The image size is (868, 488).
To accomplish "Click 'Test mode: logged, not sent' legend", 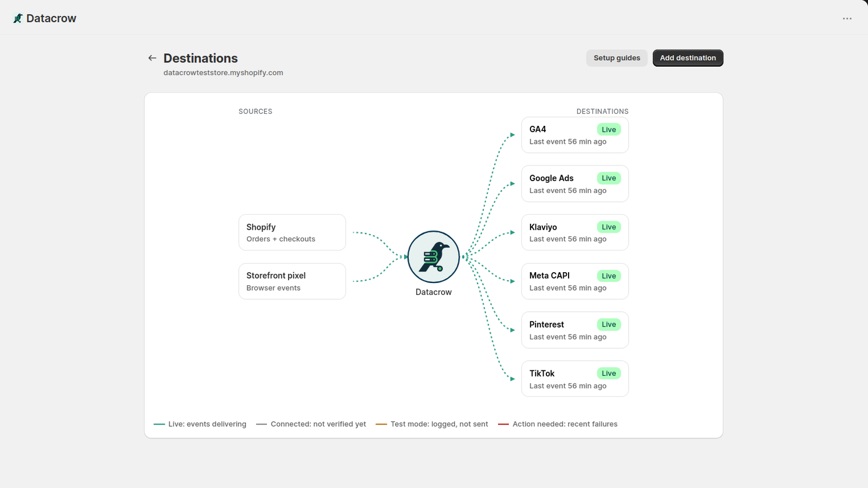I will tap(432, 424).
